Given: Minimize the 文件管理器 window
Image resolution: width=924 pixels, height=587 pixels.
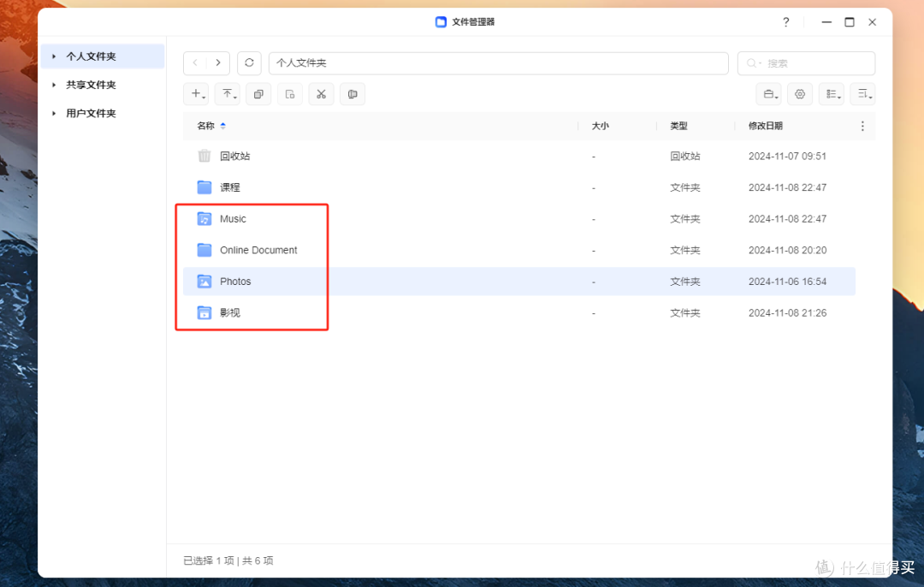Looking at the screenshot, I should coord(826,21).
